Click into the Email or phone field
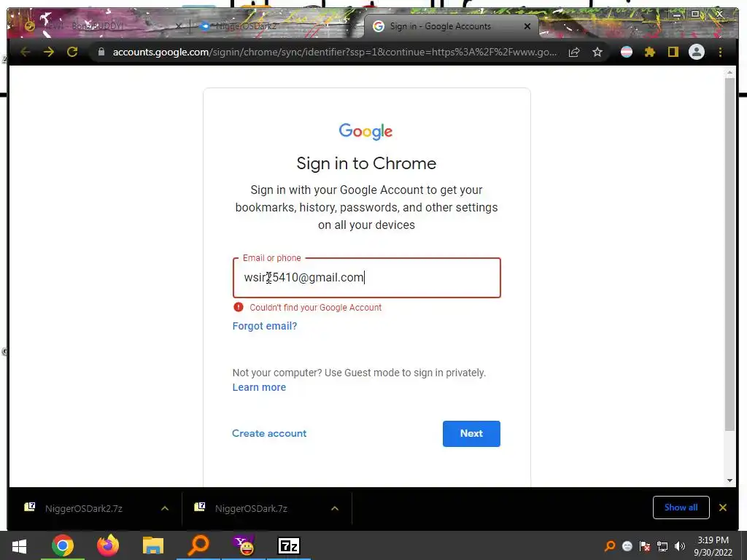This screenshot has width=747, height=560. (366, 278)
